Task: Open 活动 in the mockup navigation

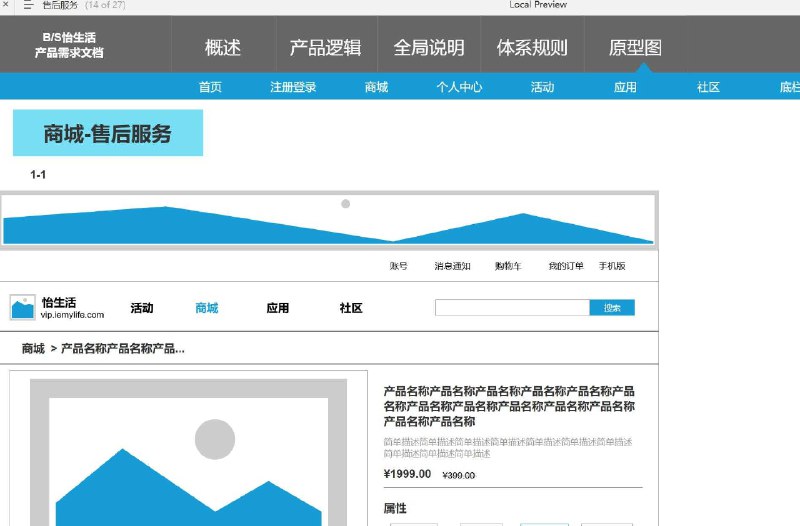Action: point(142,308)
